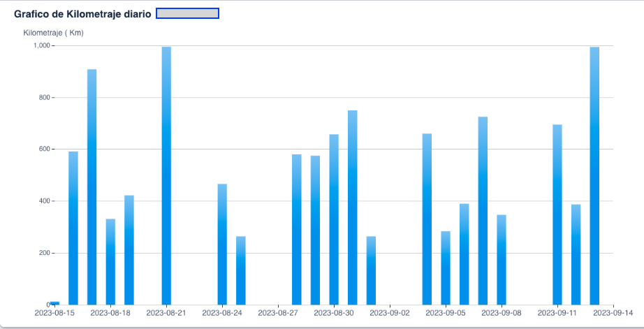The image size is (644, 329).
Task: Click the bar for 2023-08-21
Action: (x=166, y=175)
